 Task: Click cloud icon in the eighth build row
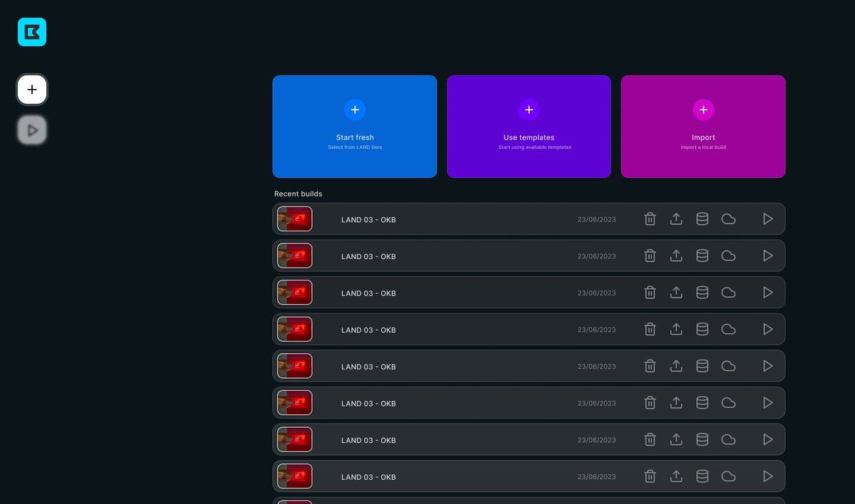point(728,476)
